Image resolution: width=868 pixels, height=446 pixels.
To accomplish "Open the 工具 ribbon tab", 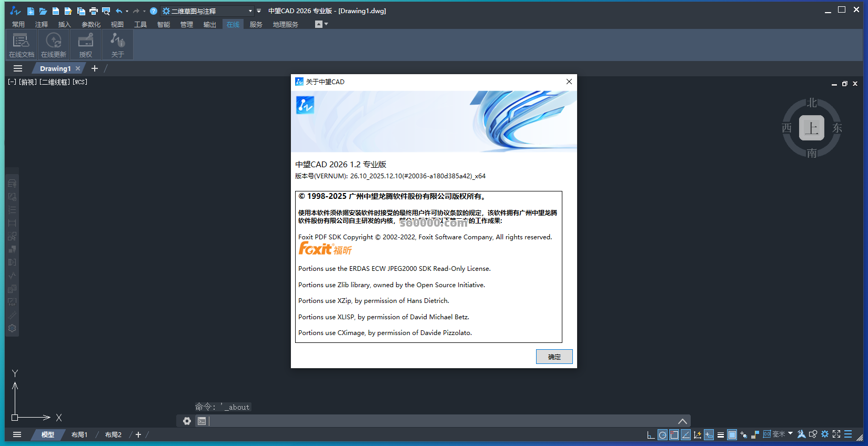I will (140, 24).
